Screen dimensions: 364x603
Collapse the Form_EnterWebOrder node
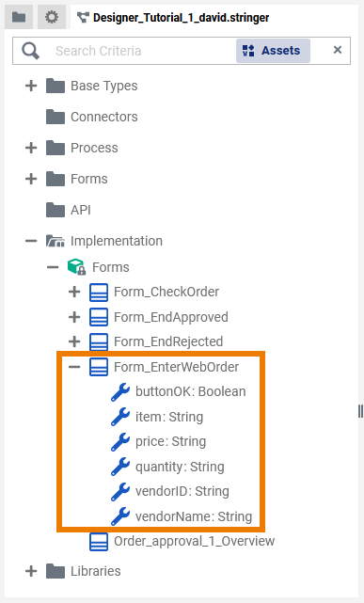click(x=74, y=367)
